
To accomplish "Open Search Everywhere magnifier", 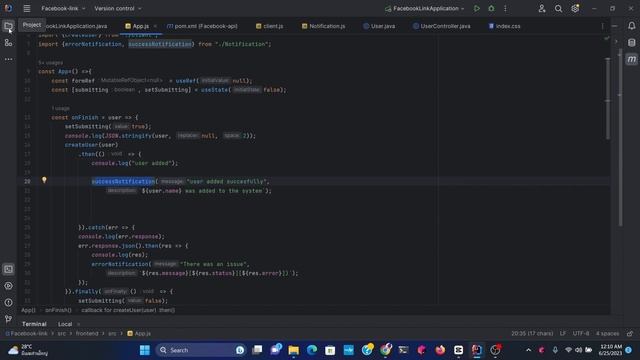I will [x=558, y=9].
